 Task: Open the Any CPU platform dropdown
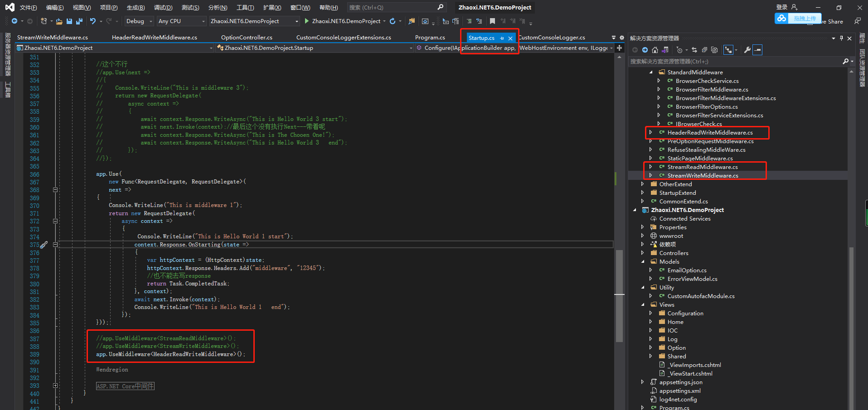coord(181,21)
